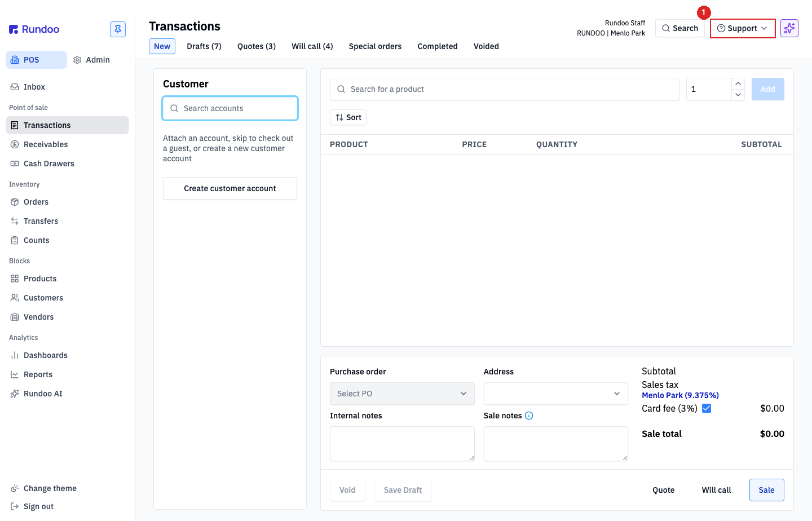Viewport: 812px width, 521px height.
Task: Click the SUBTOTAL column header
Action: 761,144
